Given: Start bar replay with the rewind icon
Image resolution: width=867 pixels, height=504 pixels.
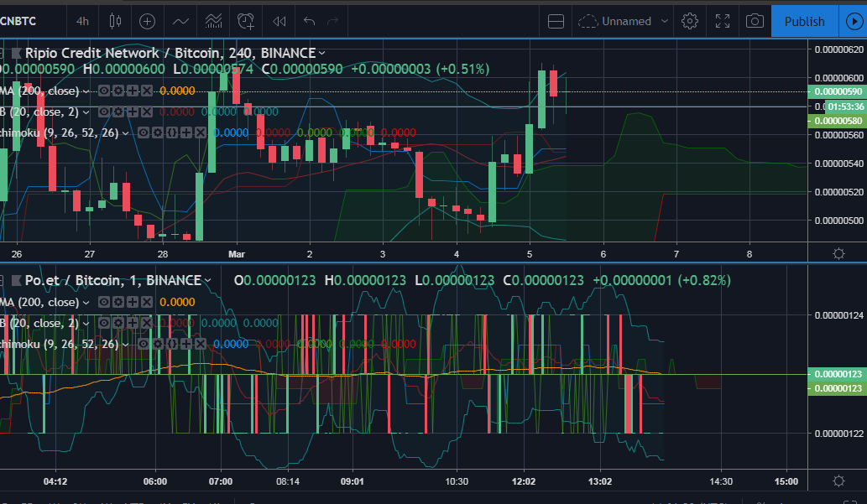Looking at the screenshot, I should [x=279, y=22].
